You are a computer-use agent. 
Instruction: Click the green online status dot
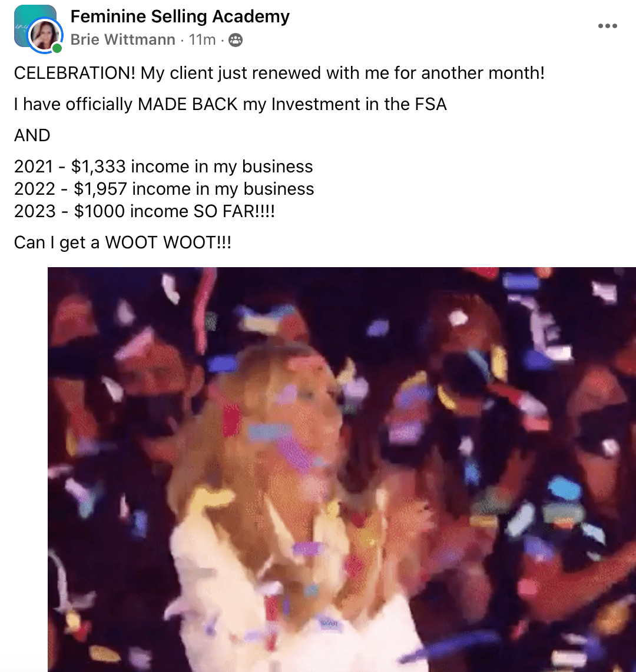click(x=57, y=48)
